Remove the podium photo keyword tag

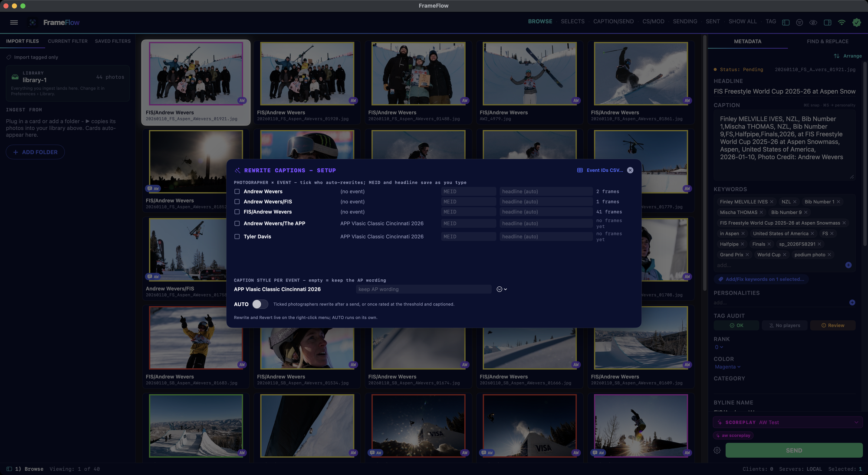click(x=829, y=255)
